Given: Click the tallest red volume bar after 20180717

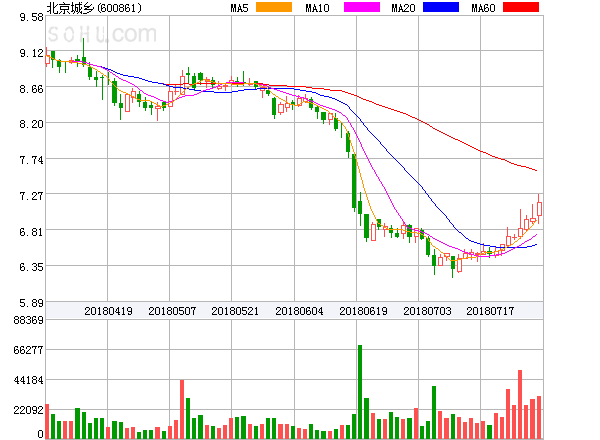Looking at the screenshot, I should coord(520,404).
